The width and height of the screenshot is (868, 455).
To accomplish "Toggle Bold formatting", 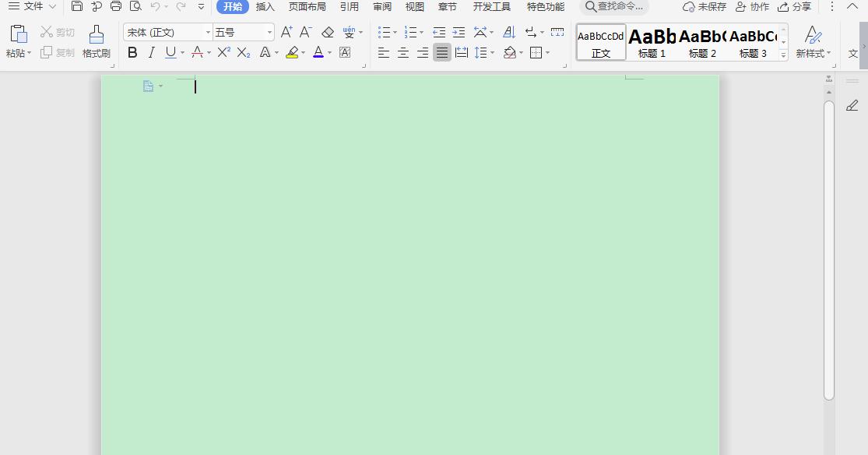I will pos(132,53).
